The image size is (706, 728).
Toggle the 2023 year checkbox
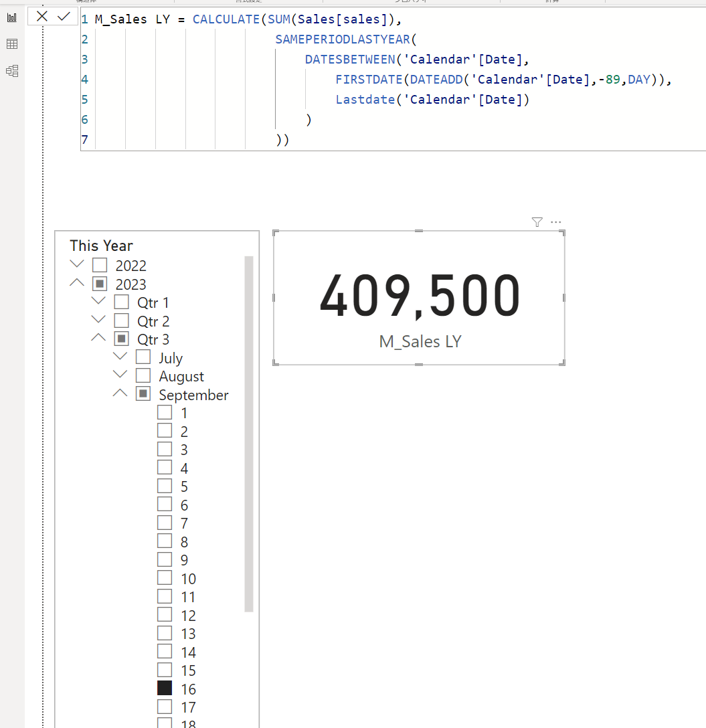tap(100, 284)
